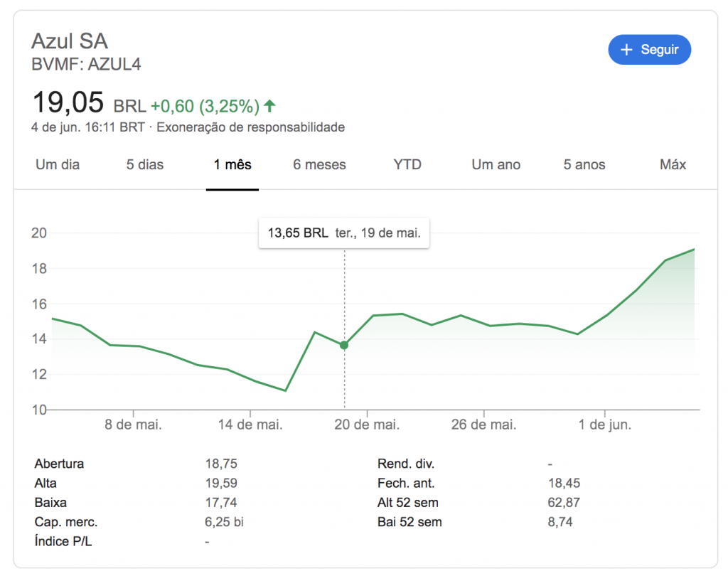Select the 1 mês tab
Viewport: 728px width, 576px height.
[232, 164]
